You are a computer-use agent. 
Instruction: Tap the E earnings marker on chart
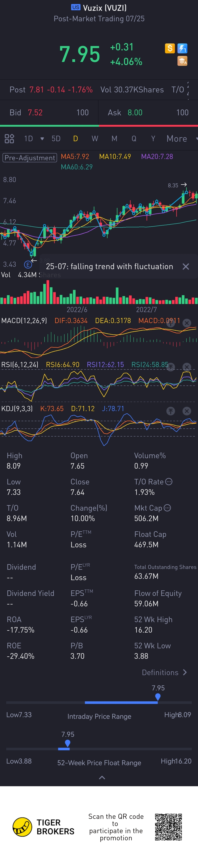(28, 265)
